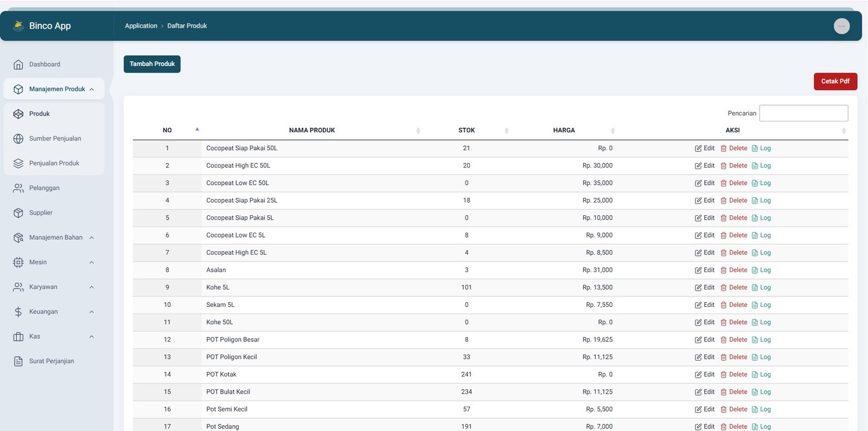
Task: Click the Karyawan people icon
Action: pyautogui.click(x=18, y=287)
